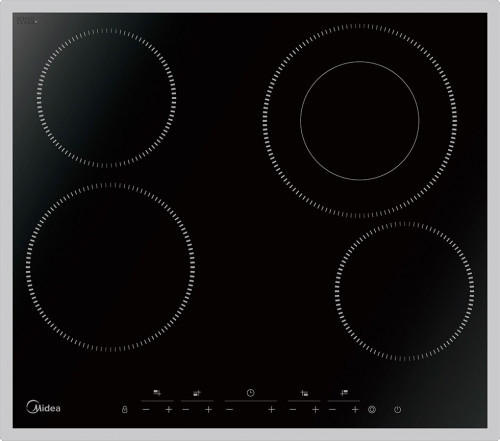Tap the second cooking zone indicator icon
The height and width of the screenshot is (441, 500).
coord(197,393)
